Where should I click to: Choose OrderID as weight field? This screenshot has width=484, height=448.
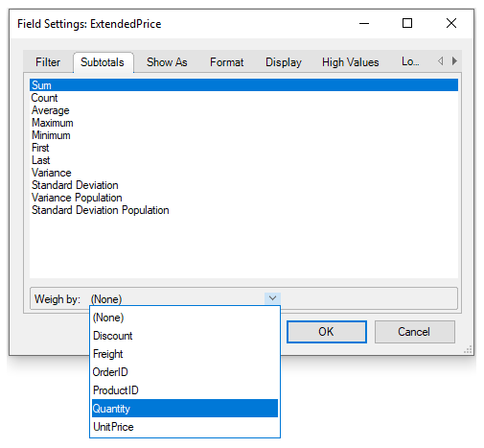185,372
